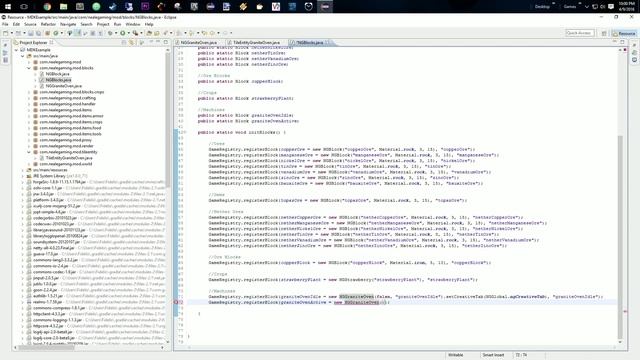
Task: Expand the com.nealegaming.mod.items package
Action: tap(29, 110)
